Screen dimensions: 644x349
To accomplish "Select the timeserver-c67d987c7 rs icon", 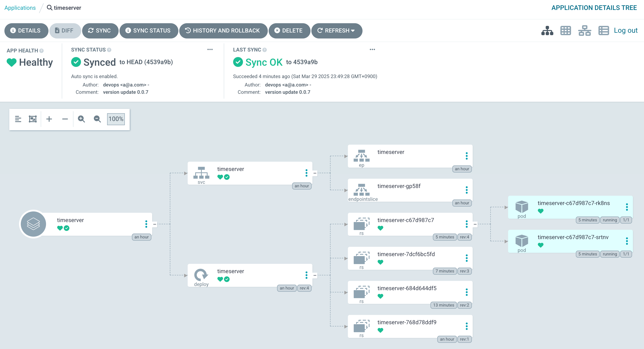I will (361, 224).
